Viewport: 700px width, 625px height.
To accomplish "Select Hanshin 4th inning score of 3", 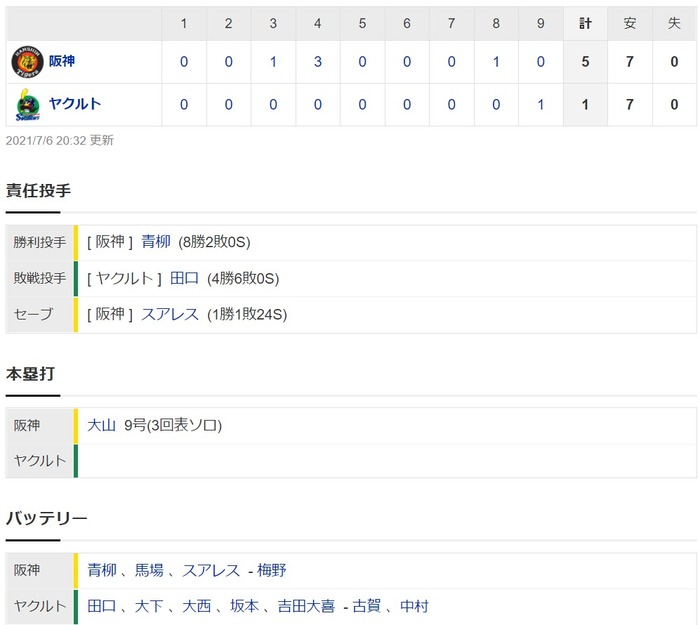I will [317, 62].
